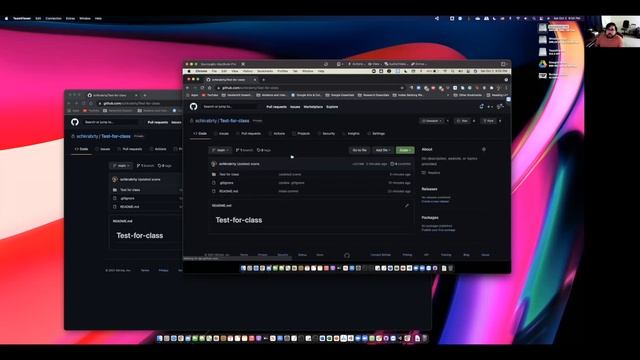This screenshot has width=640, height=360.
Task: Click Publish your first package link
Action: pos(438,230)
